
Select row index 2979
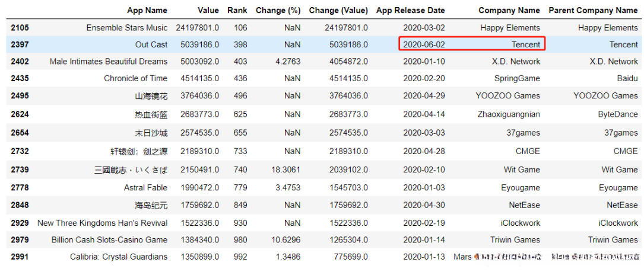tap(20, 239)
